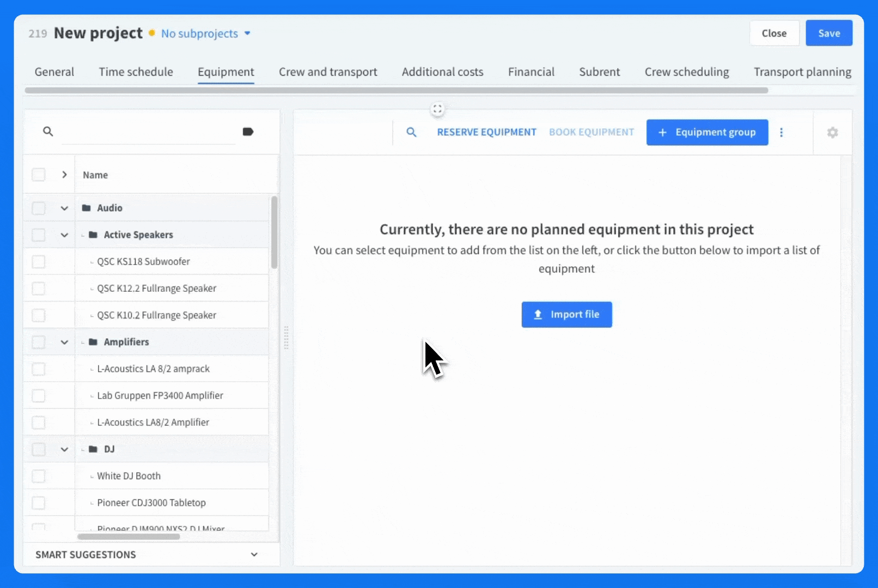Open search in planned equipment toolbar
Image resolution: width=878 pixels, height=588 pixels.
click(411, 132)
